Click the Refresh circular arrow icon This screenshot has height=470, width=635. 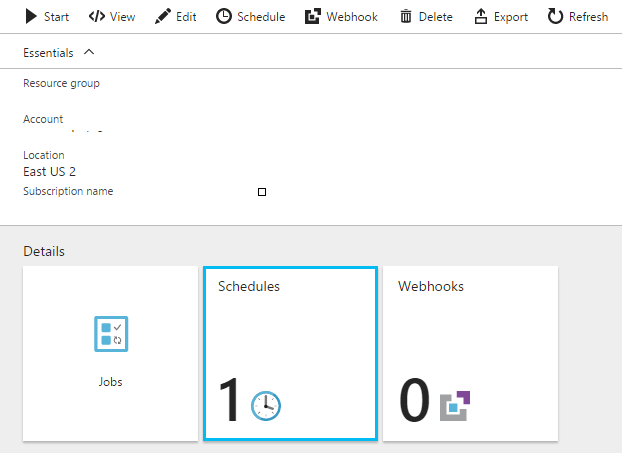coord(555,17)
